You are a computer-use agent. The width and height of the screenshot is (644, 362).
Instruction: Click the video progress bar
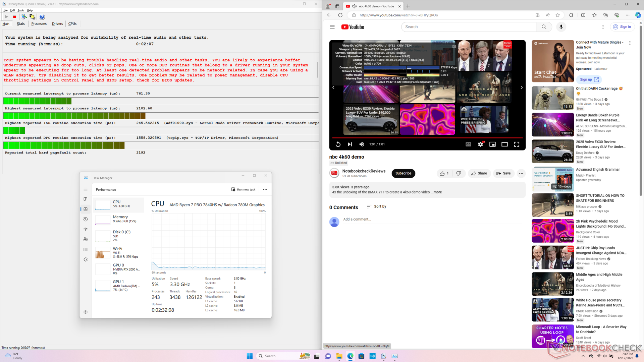(427, 138)
